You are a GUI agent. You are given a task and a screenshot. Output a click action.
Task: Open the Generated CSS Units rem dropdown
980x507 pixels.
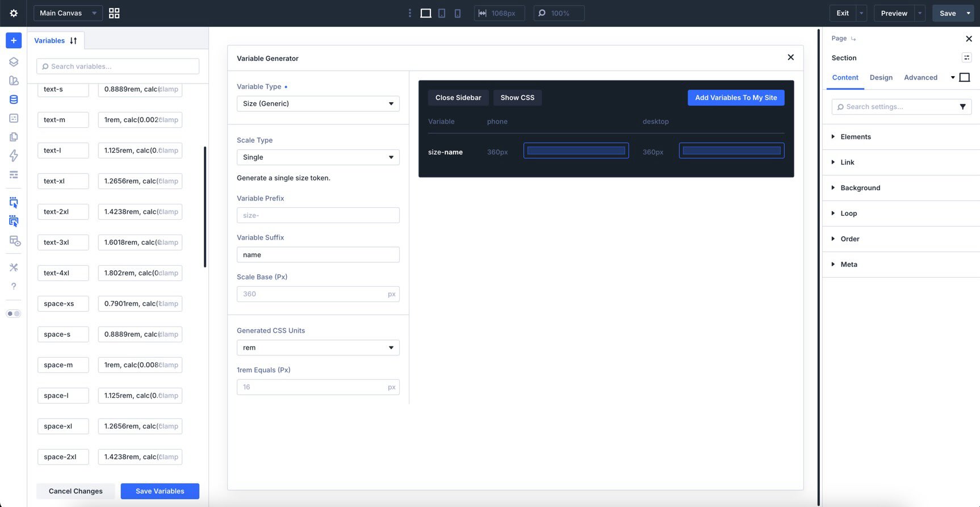pos(318,347)
